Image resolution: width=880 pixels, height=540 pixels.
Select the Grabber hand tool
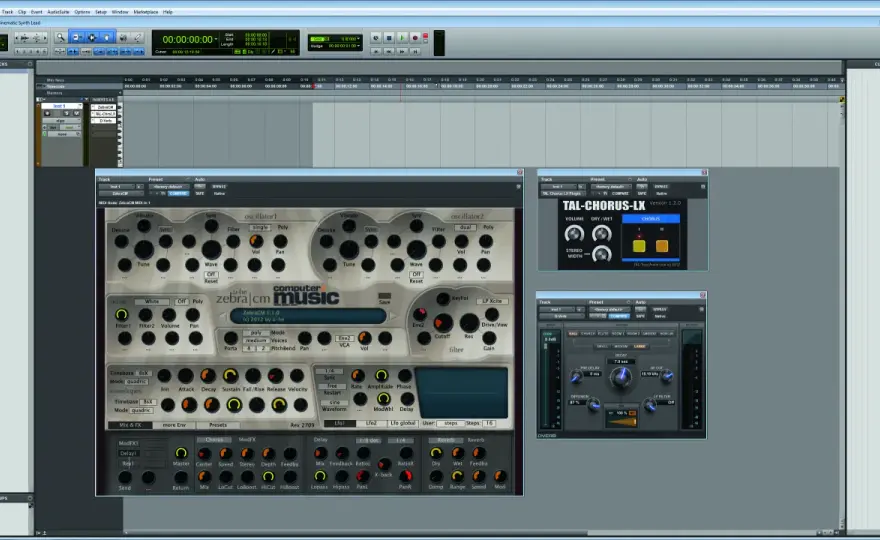[x=107, y=38]
